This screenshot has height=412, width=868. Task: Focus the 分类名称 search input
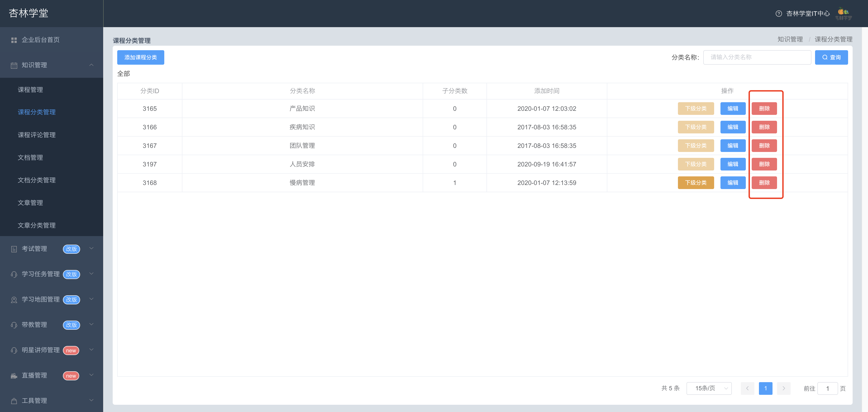click(x=757, y=57)
